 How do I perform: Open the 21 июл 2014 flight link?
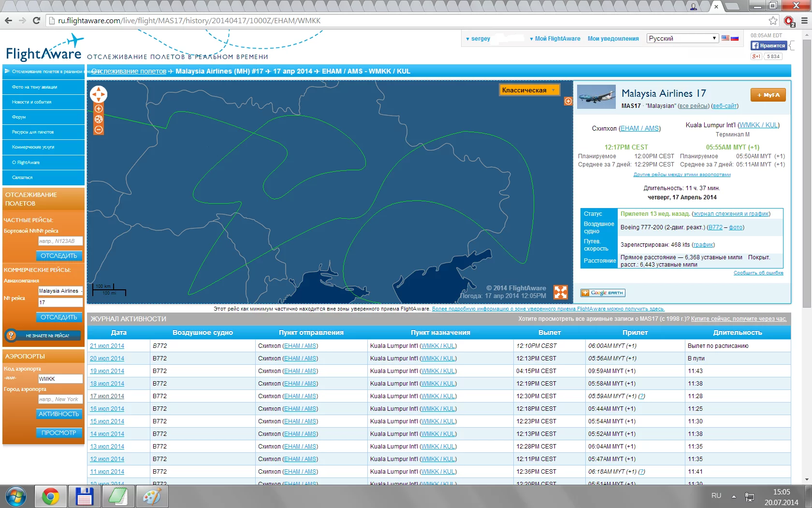pos(107,346)
